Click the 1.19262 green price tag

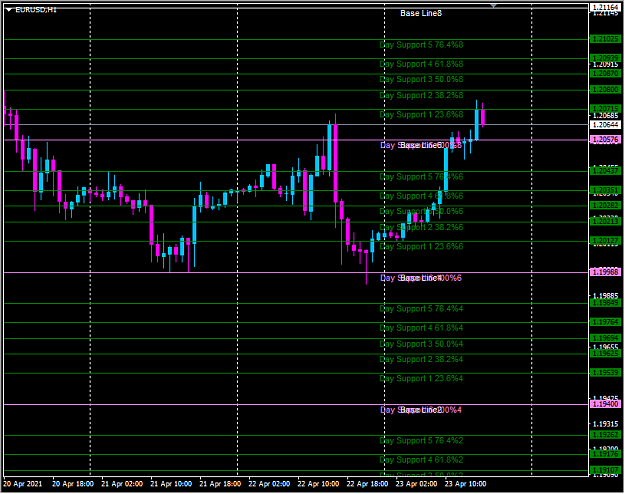[605, 435]
